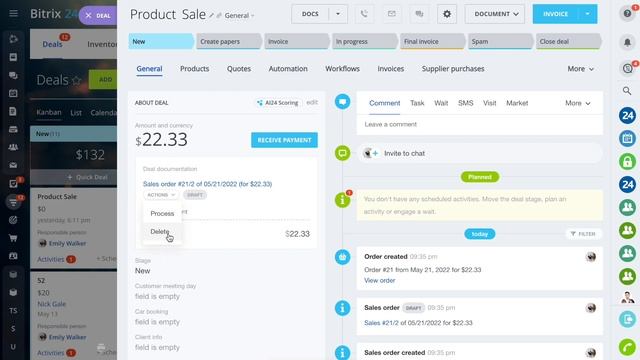Switch to the Products tab

pos(194,69)
